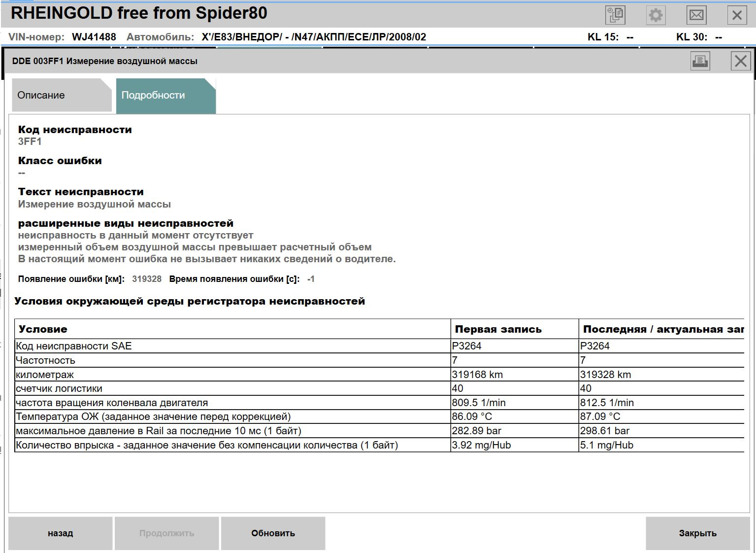
Task: Click the 319328 km last record cell
Action: 661,375
